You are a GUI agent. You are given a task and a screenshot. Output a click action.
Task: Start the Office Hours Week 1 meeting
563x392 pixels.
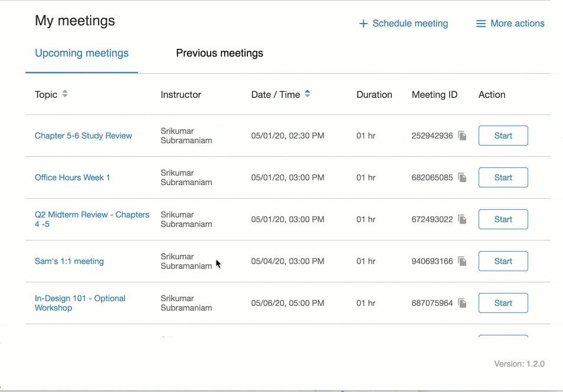[503, 177]
